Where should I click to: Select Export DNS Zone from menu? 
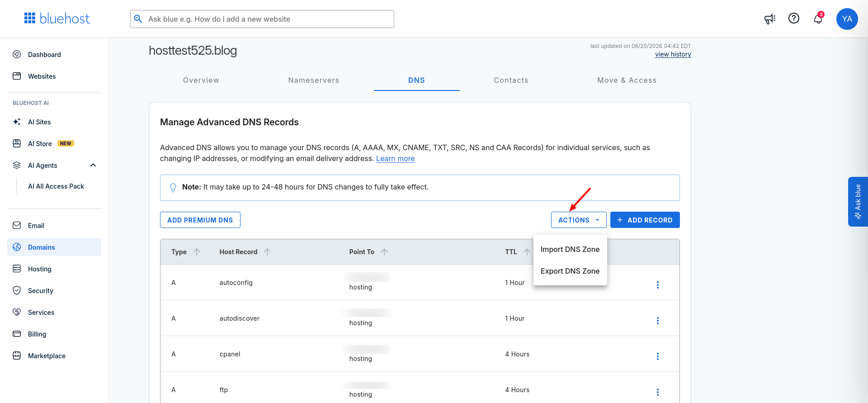[570, 271]
